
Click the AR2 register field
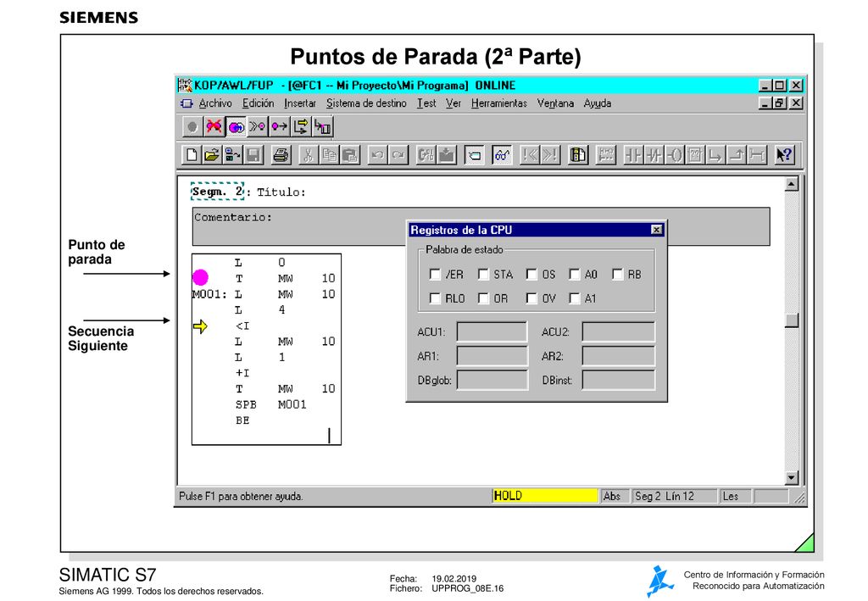tap(618, 356)
